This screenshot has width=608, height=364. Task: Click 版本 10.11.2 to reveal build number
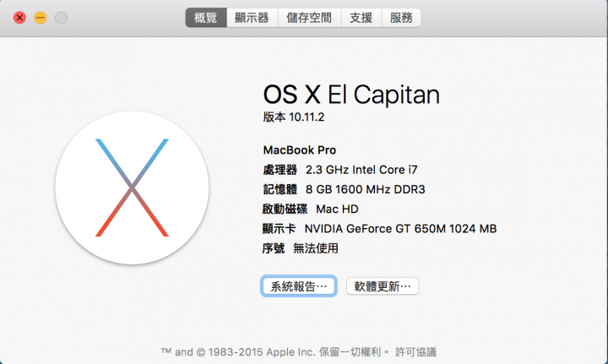coord(294,117)
